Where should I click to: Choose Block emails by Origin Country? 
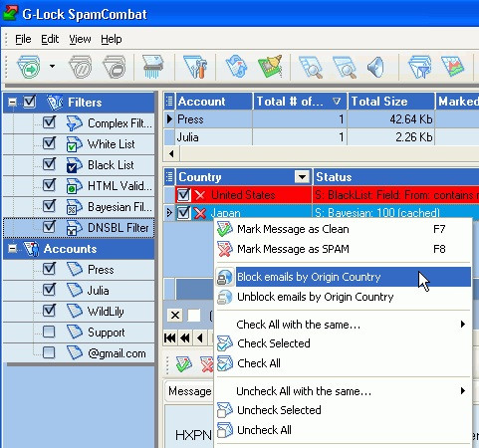[344, 277]
